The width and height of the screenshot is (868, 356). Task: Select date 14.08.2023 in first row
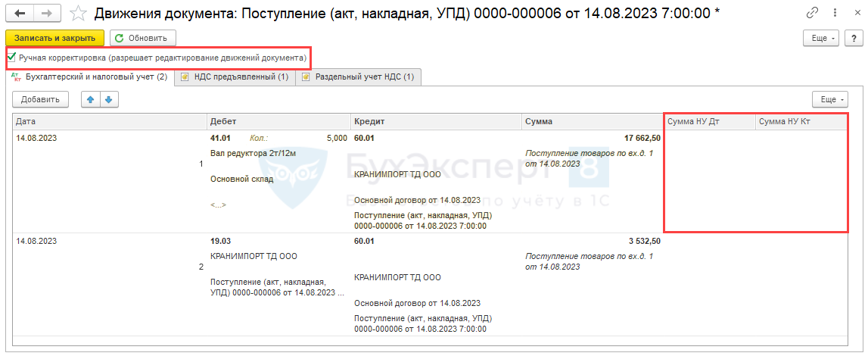pos(36,138)
